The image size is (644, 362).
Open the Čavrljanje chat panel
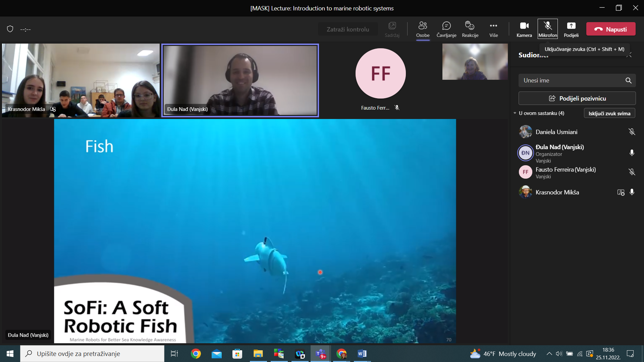tap(446, 29)
